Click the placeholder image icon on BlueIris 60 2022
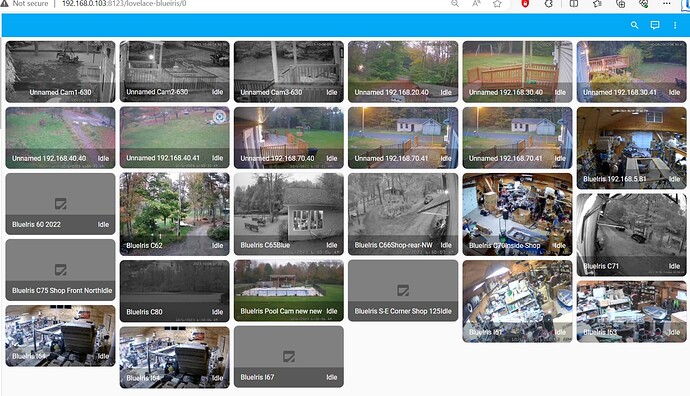 60,203
